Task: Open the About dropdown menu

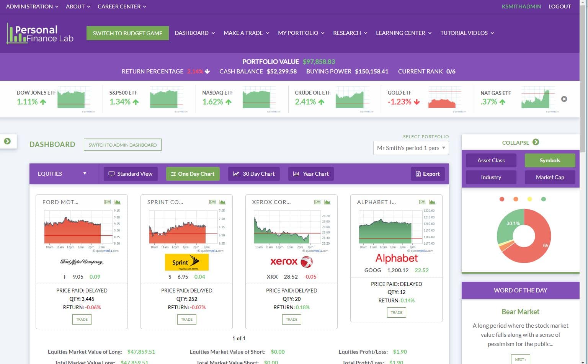Action: (78, 7)
